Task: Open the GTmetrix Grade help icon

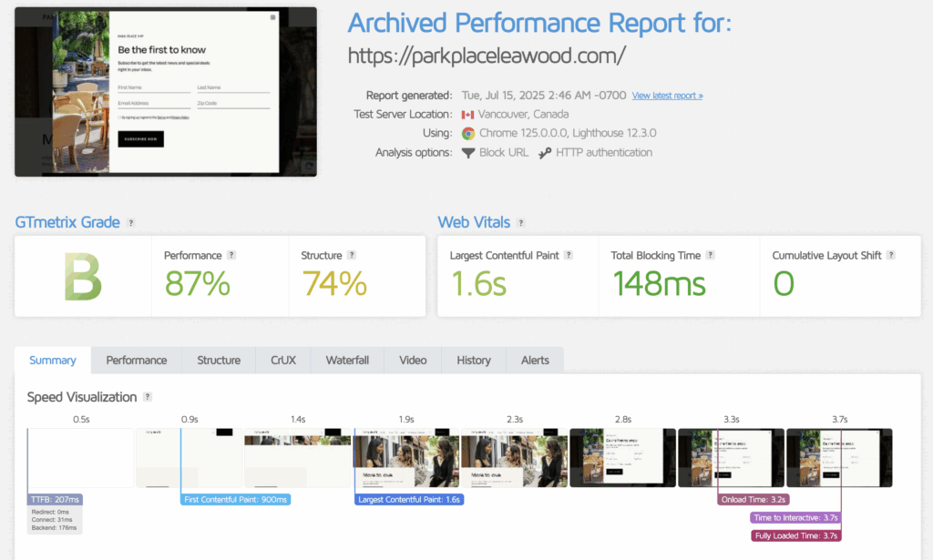Action: 131,222
